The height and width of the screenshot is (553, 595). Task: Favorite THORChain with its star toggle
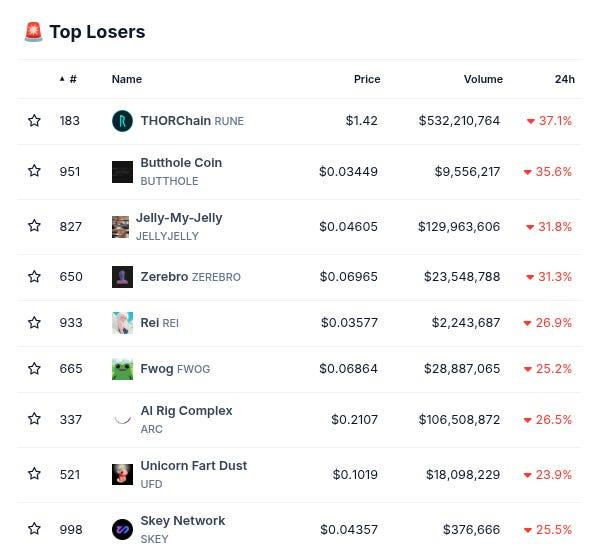tap(34, 121)
